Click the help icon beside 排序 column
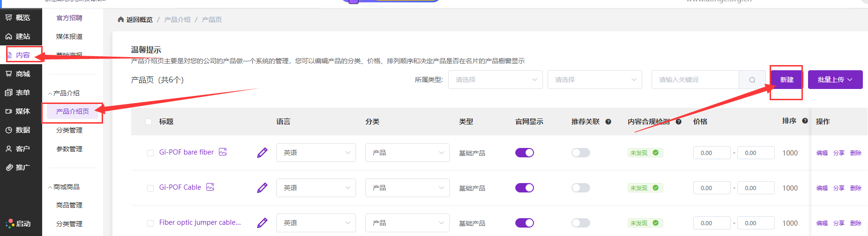Viewport: 868px width, 236px height. [805, 121]
